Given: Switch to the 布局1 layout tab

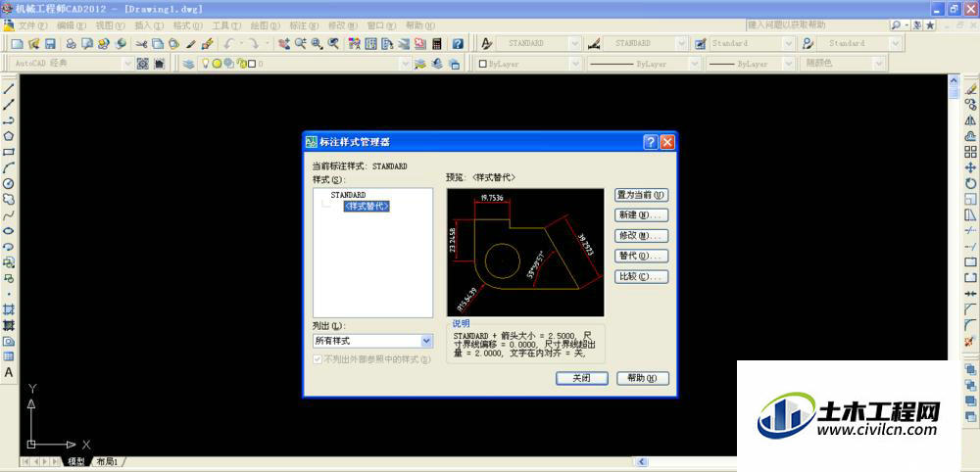Looking at the screenshot, I should click(x=108, y=462).
